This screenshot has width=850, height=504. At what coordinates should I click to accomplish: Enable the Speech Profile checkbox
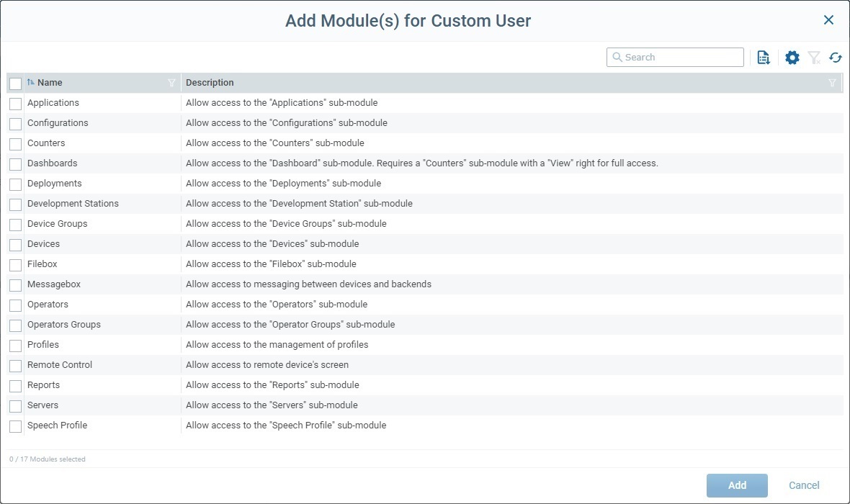(15, 426)
